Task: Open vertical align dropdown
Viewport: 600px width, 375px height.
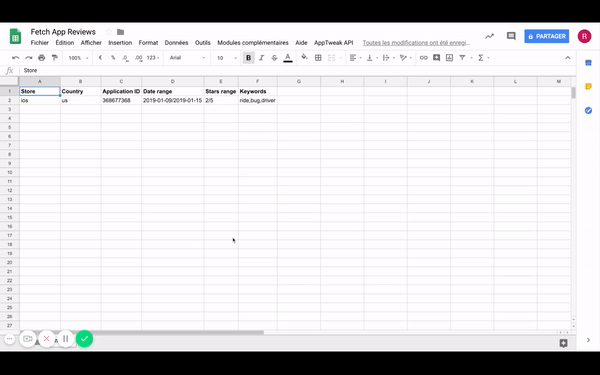Action: coord(372,58)
